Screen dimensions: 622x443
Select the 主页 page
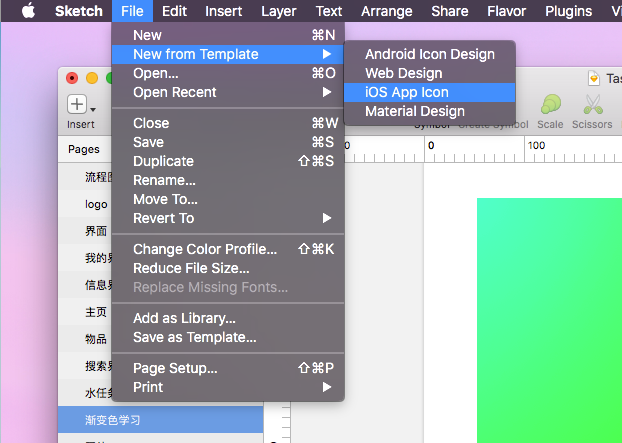tap(85, 312)
